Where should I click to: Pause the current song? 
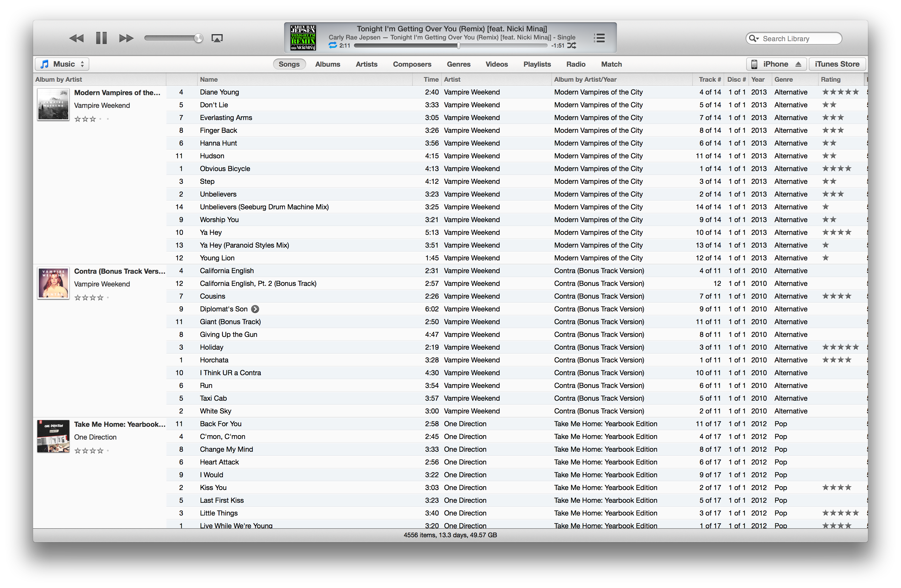coord(101,38)
